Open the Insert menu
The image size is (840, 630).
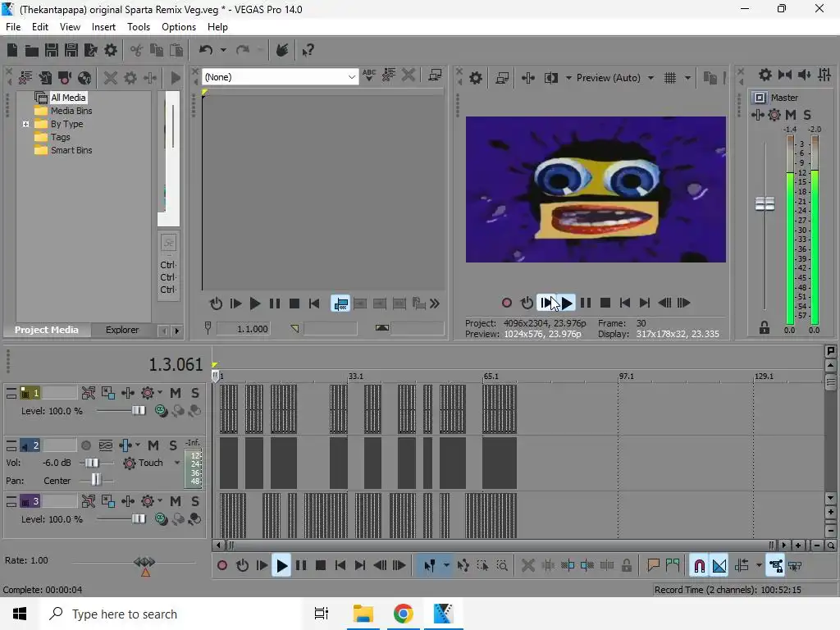point(103,27)
